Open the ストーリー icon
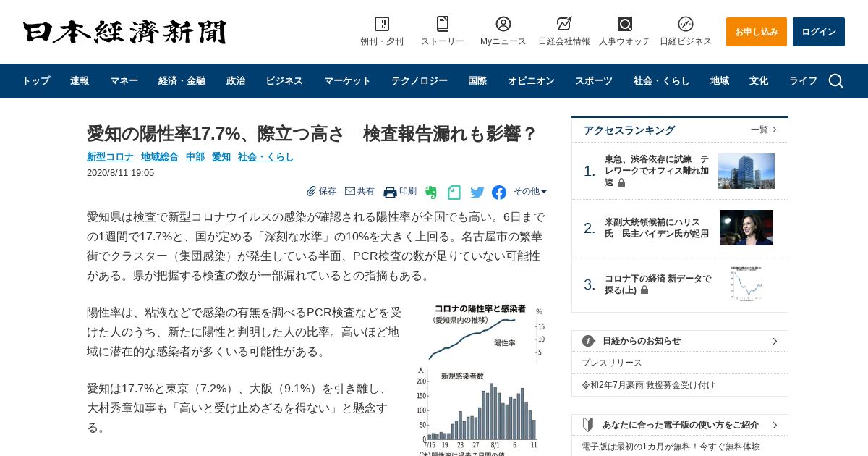The width and height of the screenshot is (868, 456). (443, 24)
